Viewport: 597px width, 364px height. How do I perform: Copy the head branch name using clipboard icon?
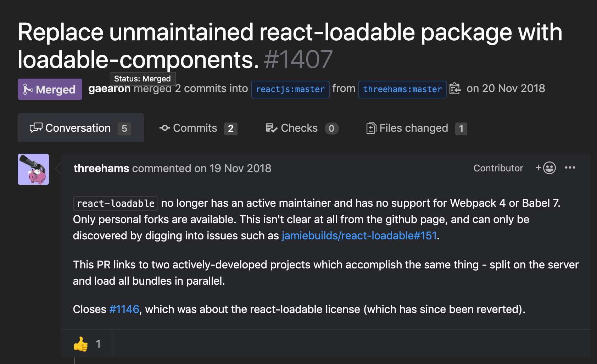(455, 89)
